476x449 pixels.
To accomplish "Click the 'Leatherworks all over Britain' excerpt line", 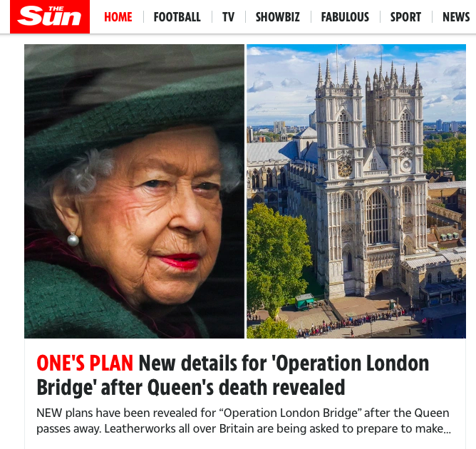I will 244,428.
